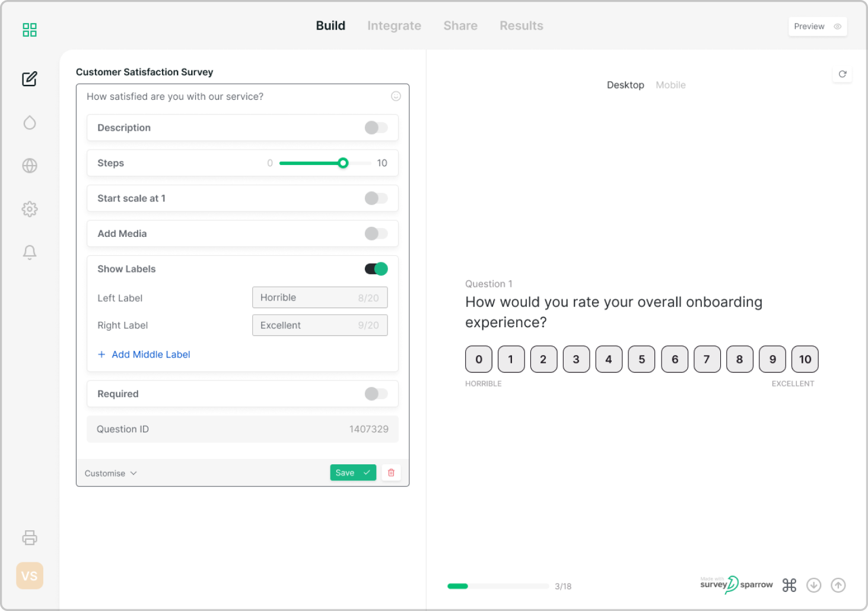
Task: Click the Steps slider handle
Action: tap(343, 163)
